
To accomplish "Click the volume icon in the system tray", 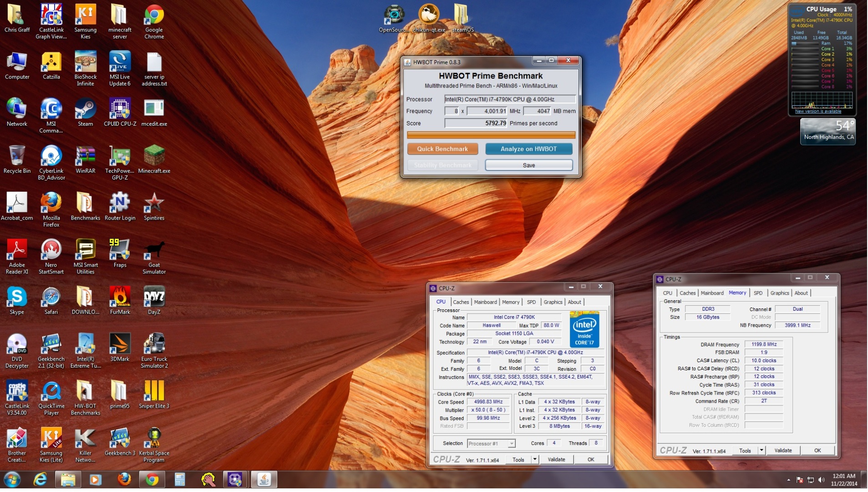I will coord(822,480).
